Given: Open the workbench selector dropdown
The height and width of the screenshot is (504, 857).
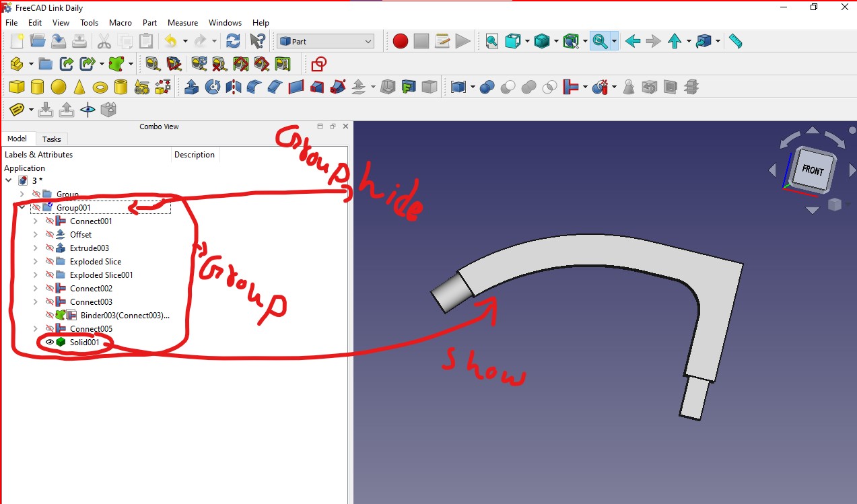Looking at the screenshot, I should point(325,40).
